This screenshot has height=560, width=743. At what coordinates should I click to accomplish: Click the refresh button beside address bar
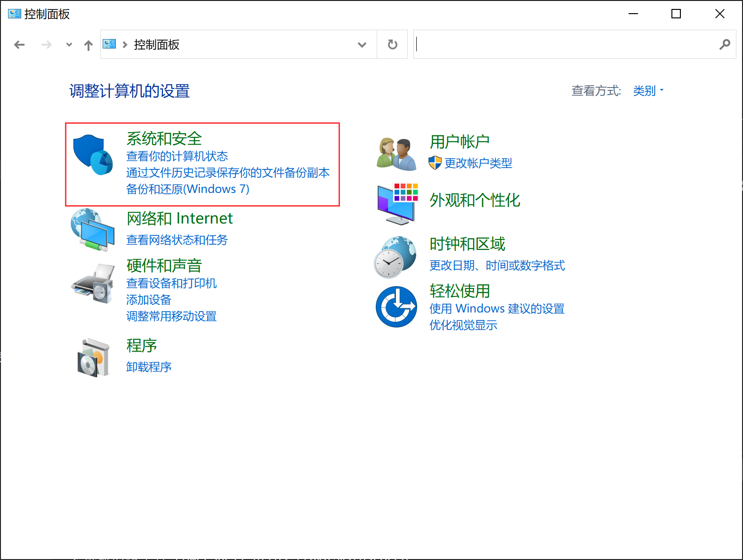[x=392, y=45]
